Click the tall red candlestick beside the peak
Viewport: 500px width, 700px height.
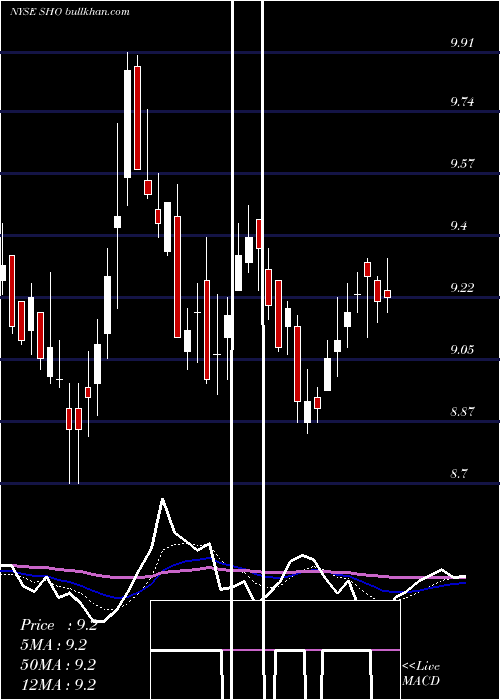tap(138, 118)
